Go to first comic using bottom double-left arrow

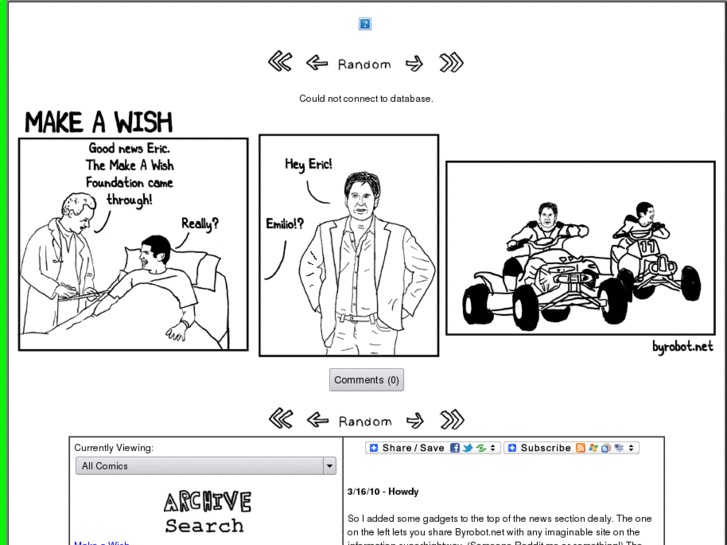[281, 419]
